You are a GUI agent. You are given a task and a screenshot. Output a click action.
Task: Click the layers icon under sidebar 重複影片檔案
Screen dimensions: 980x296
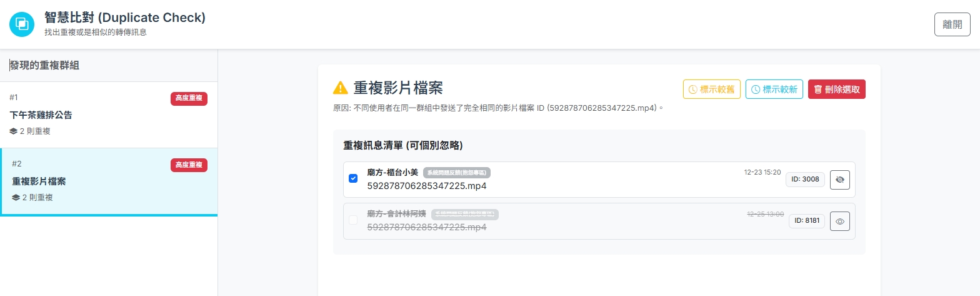click(x=16, y=198)
